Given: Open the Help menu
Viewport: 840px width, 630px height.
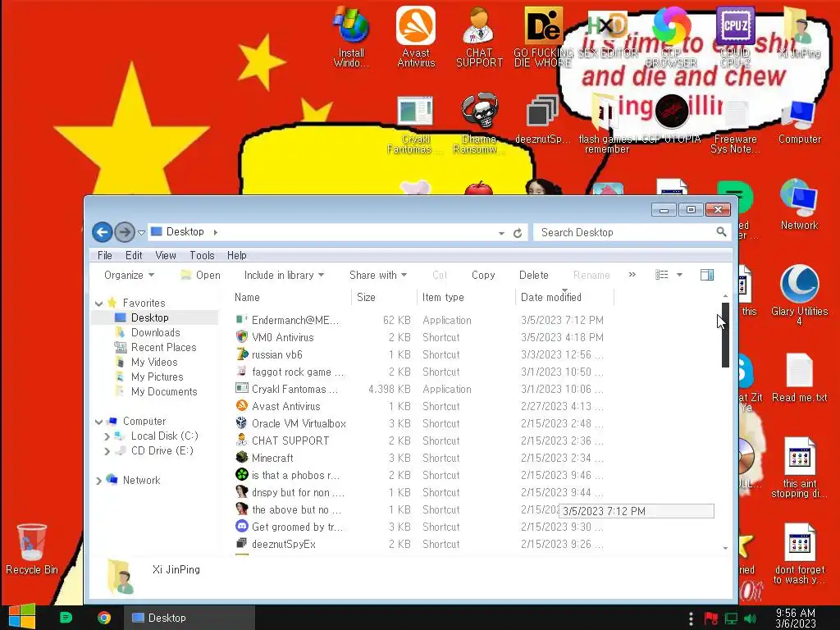Looking at the screenshot, I should point(236,256).
